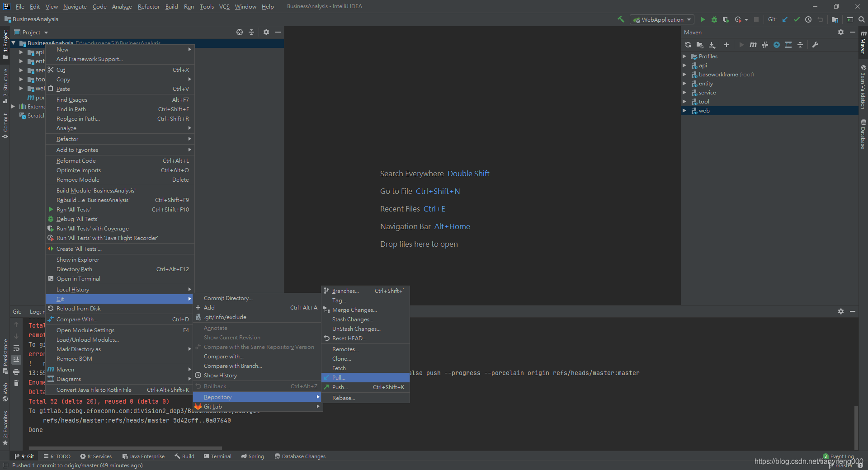Screen dimensions: 868x470
Task: Generate Sources and Update Folders Maven icon
Action: (700, 45)
